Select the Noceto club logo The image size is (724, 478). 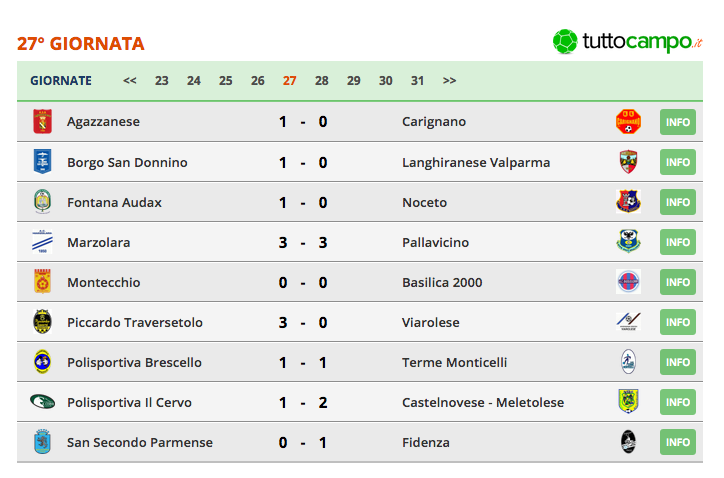[628, 202]
